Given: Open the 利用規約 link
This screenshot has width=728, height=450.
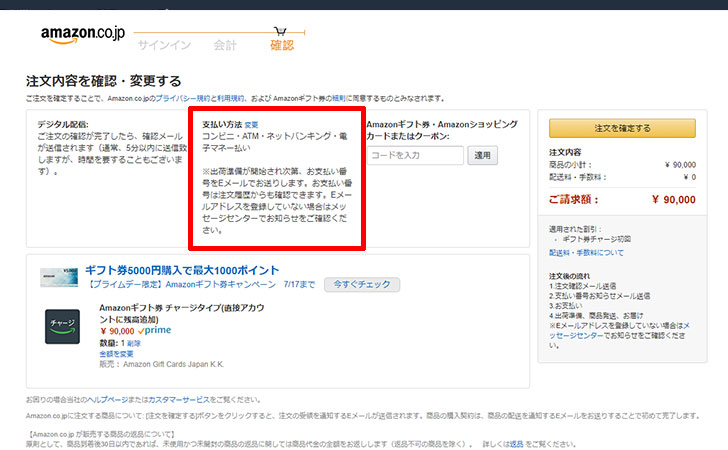Looking at the screenshot, I should pyautogui.click(x=231, y=98).
